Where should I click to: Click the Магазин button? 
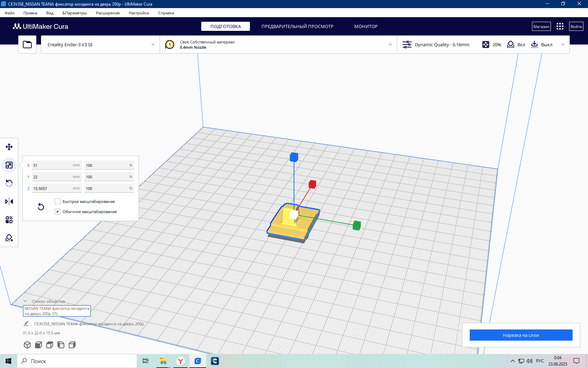click(541, 26)
